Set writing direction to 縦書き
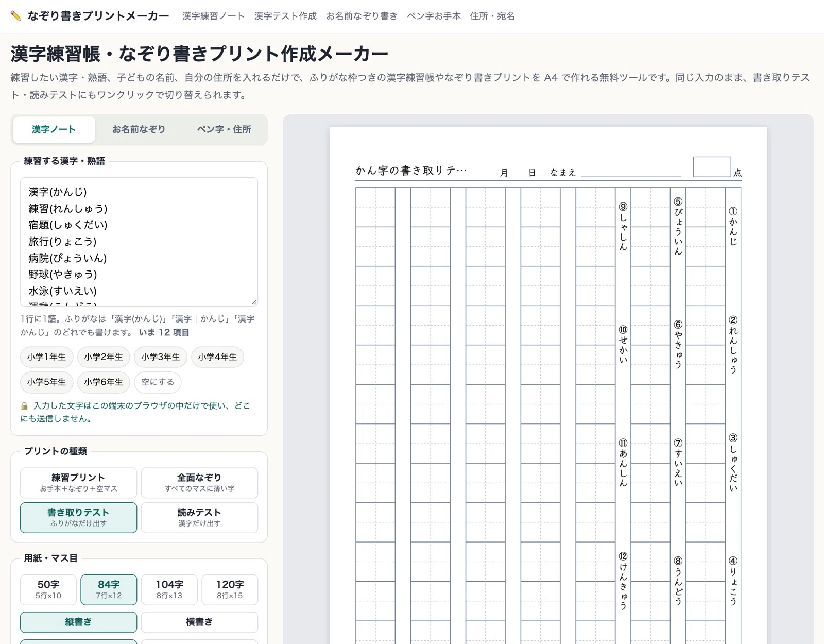Image resolution: width=824 pixels, height=644 pixels. 79,622
